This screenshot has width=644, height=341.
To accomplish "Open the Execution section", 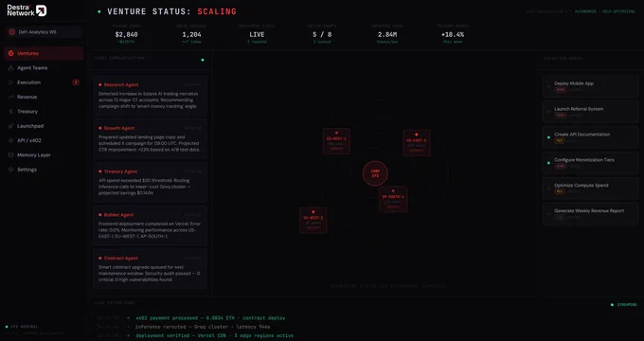I will tap(44, 82).
